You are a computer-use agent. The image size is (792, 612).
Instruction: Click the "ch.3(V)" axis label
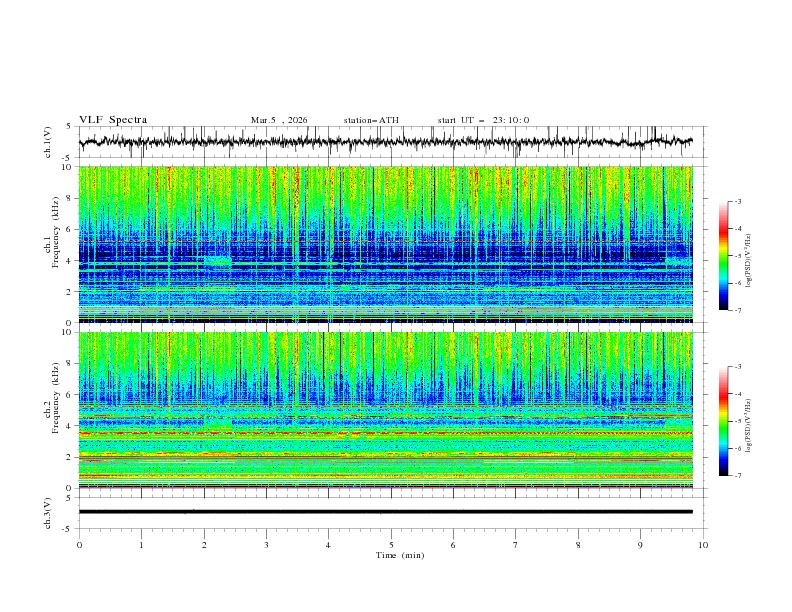(x=48, y=513)
